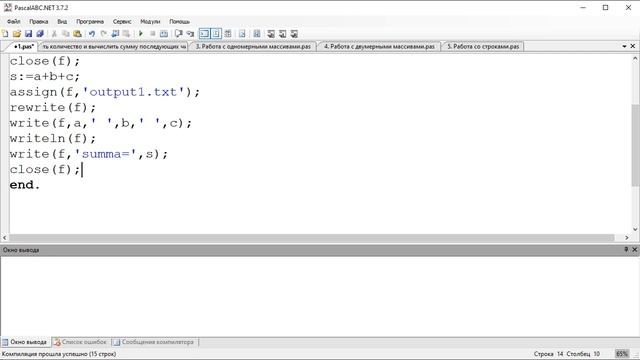Screen dimensions: 640x360
Task: Click the horizontal scroll right arrow
Action: click(x=627, y=238)
